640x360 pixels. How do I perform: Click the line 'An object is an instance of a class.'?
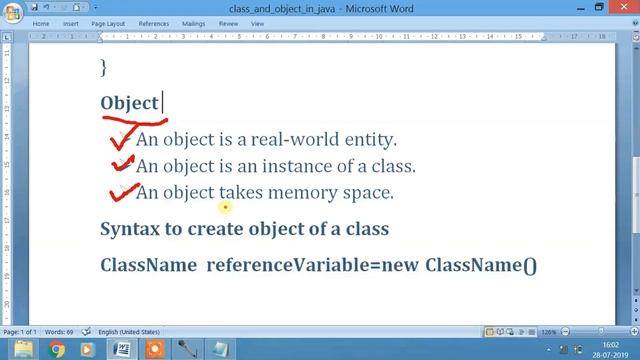tap(276, 166)
